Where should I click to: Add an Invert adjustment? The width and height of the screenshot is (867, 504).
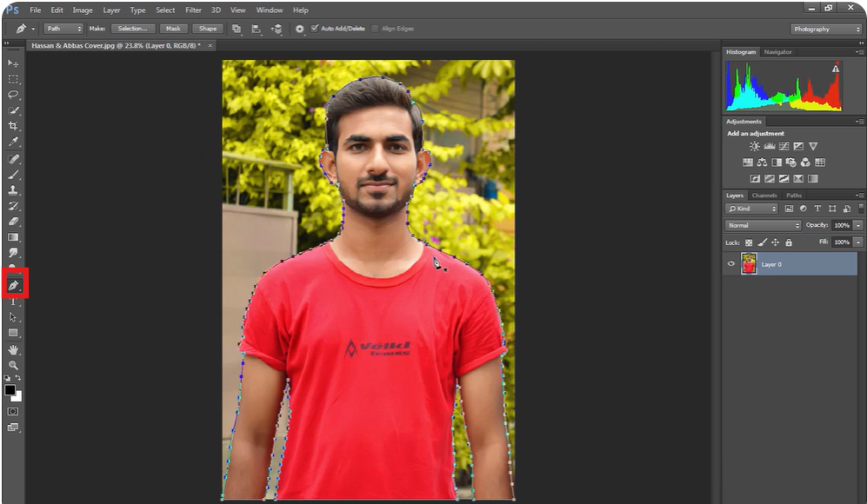pyautogui.click(x=755, y=178)
